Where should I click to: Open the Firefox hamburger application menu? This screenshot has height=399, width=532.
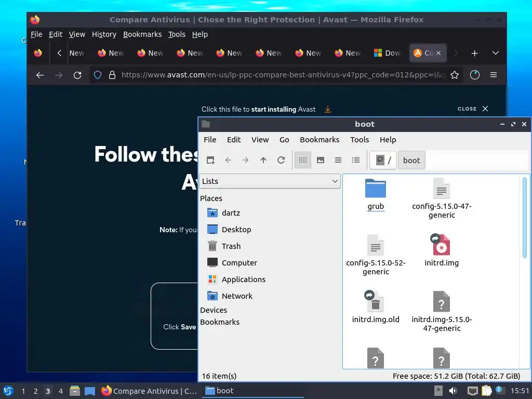click(494, 75)
